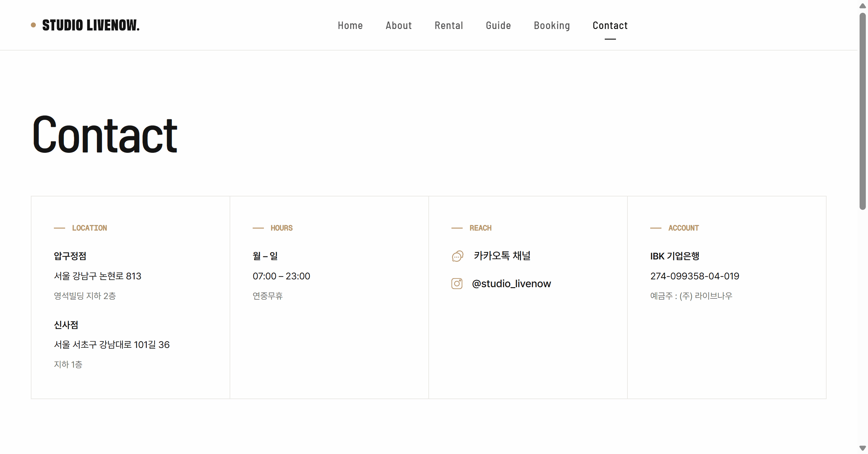868x454 pixels.
Task: Click the 월 – 일 days text
Action: 265,256
